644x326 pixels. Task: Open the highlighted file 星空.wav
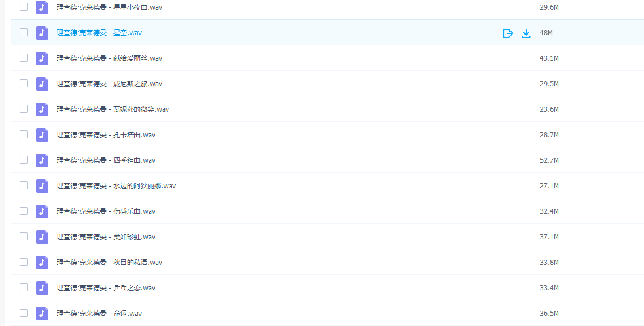tap(99, 32)
